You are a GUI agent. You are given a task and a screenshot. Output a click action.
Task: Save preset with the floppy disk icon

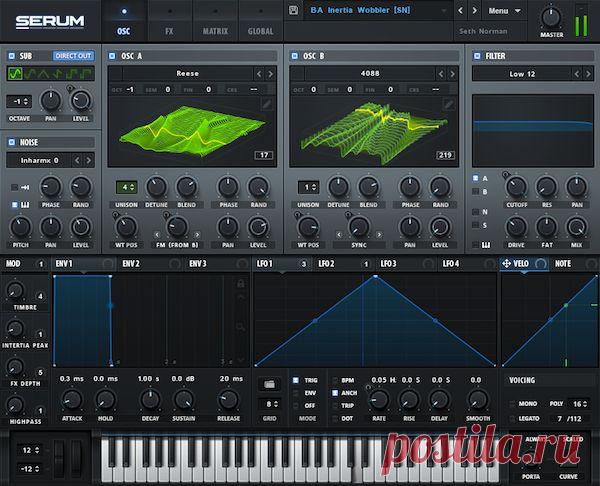(x=293, y=10)
